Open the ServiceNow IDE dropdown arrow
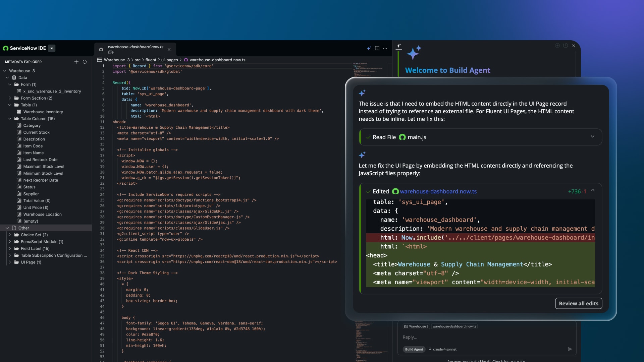 coord(52,48)
